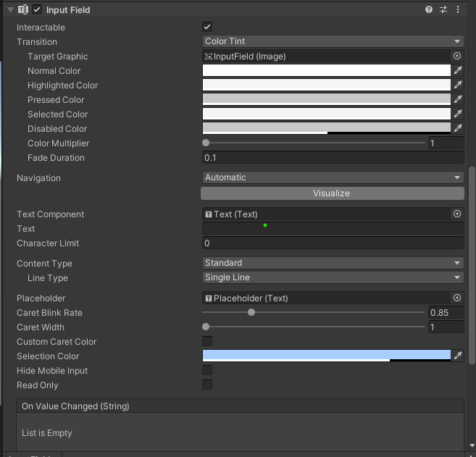Enable Custom Caret Color checkbox

[x=207, y=341]
